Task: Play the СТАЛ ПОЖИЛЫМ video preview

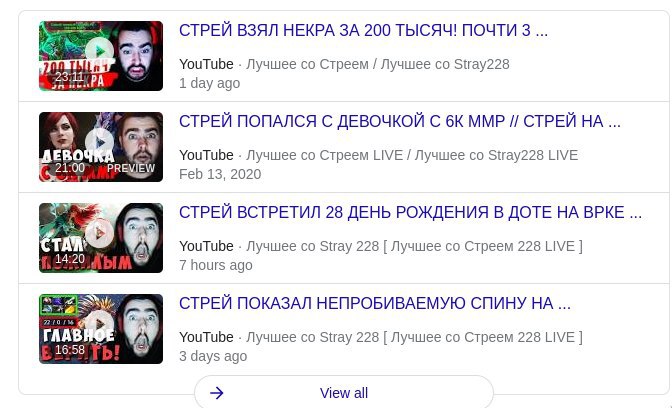Action: pos(101,238)
